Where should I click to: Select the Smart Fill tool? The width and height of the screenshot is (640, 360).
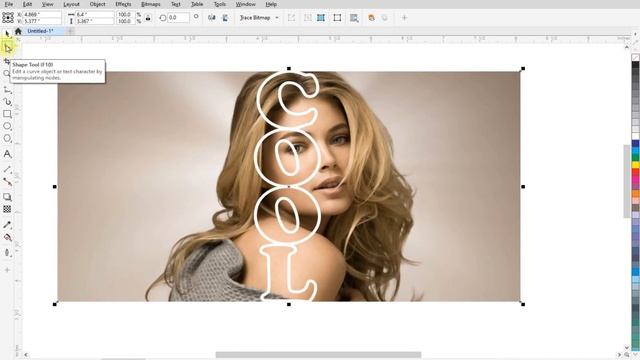pos(7,253)
